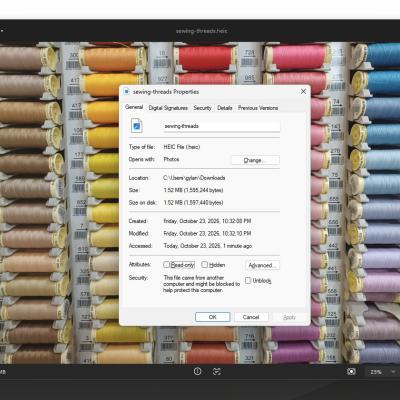Viewport: 400px width, 400px height.
Task: Click the C:\Users location path text
Action: [x=194, y=178]
